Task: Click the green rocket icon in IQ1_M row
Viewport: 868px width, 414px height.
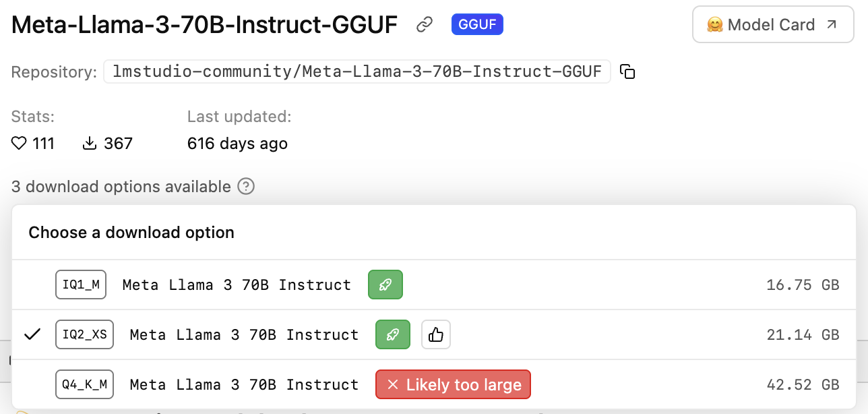Action: coord(385,285)
